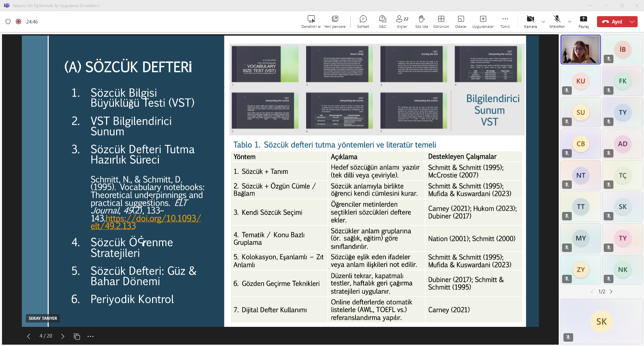Open the slide grid view icon
Viewport: 644px width, 346px height.
pos(77,336)
